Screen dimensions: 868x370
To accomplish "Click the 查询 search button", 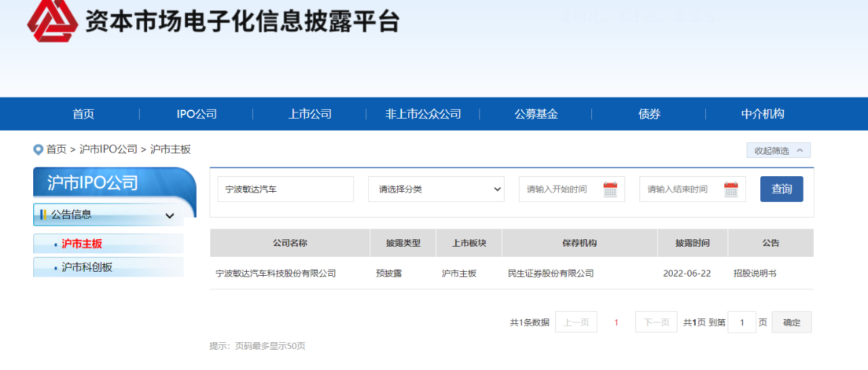I will 782,189.
